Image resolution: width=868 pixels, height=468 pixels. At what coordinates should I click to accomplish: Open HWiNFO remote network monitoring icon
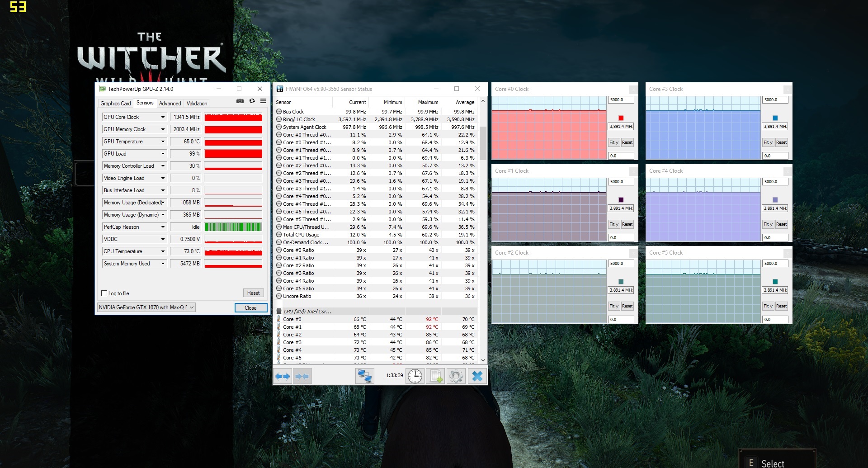click(364, 376)
